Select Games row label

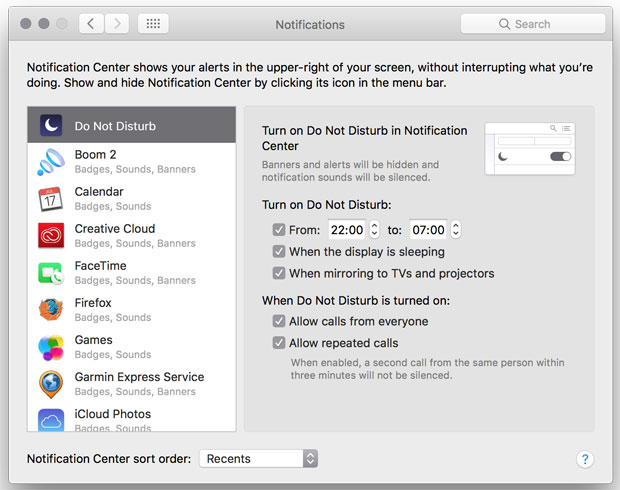tap(93, 340)
